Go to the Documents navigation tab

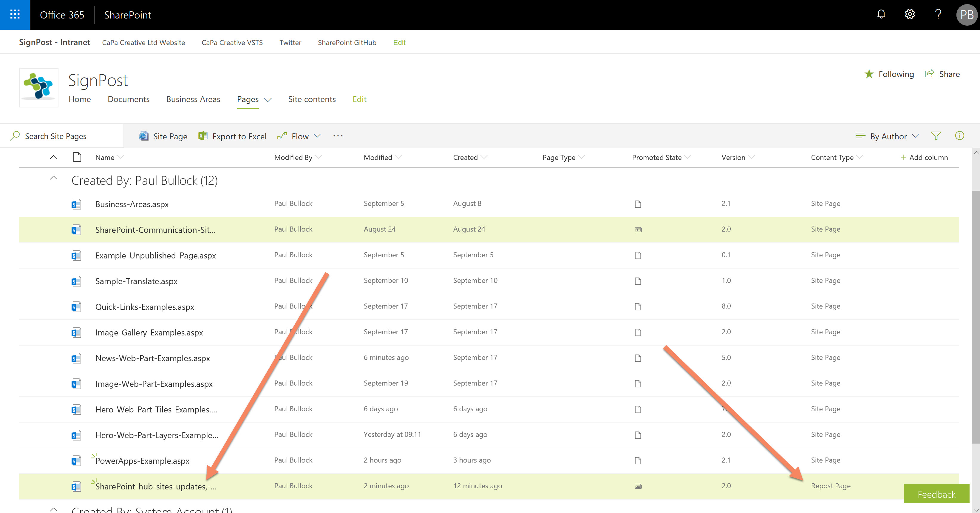129,99
